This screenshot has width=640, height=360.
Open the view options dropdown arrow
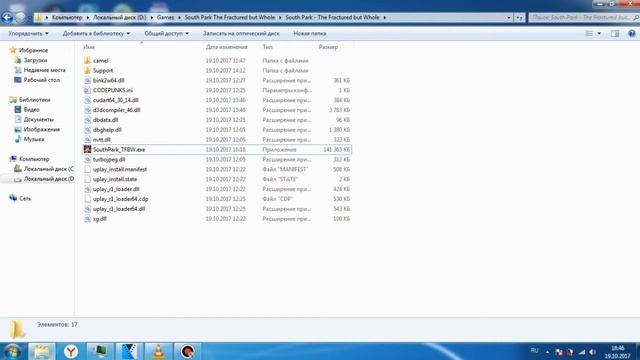pos(599,33)
